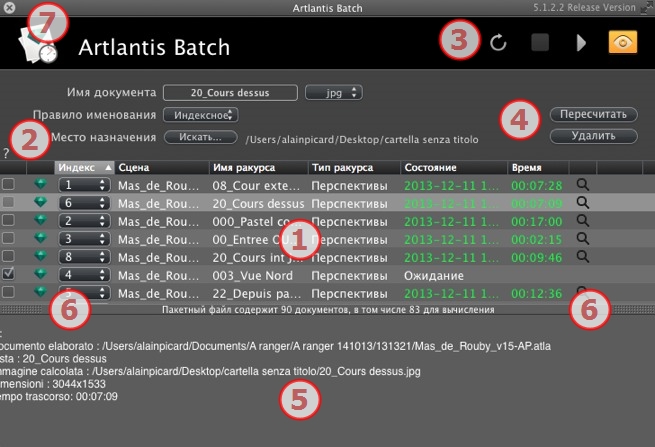The height and width of the screenshot is (447, 655).
Task: Click the 00:12:36 render time
Action: click(537, 294)
